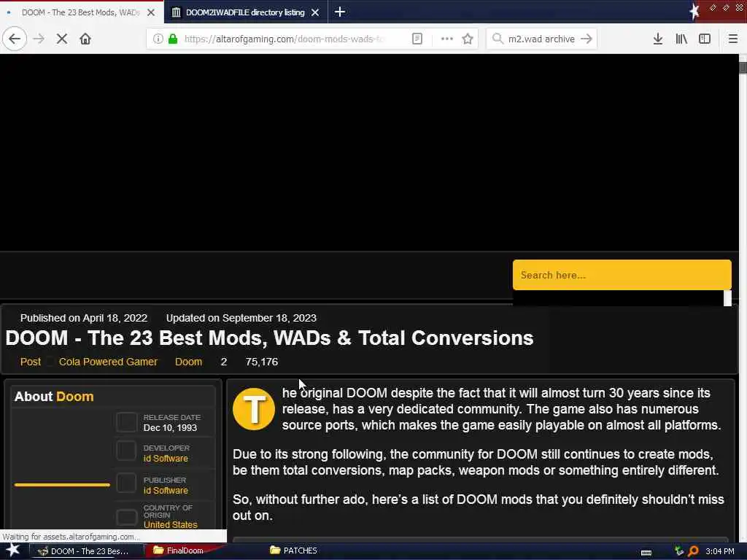Open the Doom game tag link
This screenshot has height=560, width=747.
(x=189, y=362)
